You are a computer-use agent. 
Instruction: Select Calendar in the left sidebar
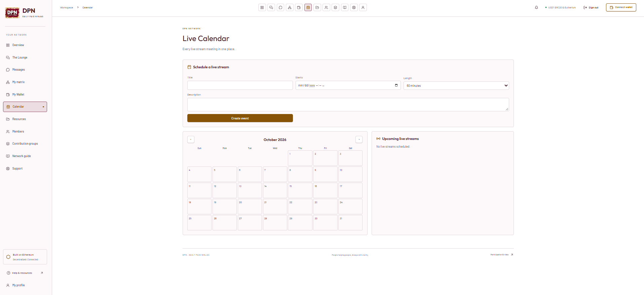25,107
